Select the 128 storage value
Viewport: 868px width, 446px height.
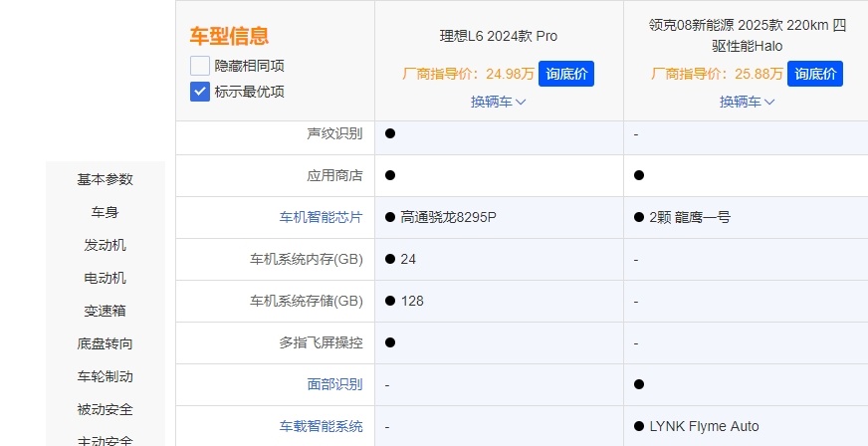[x=412, y=301]
